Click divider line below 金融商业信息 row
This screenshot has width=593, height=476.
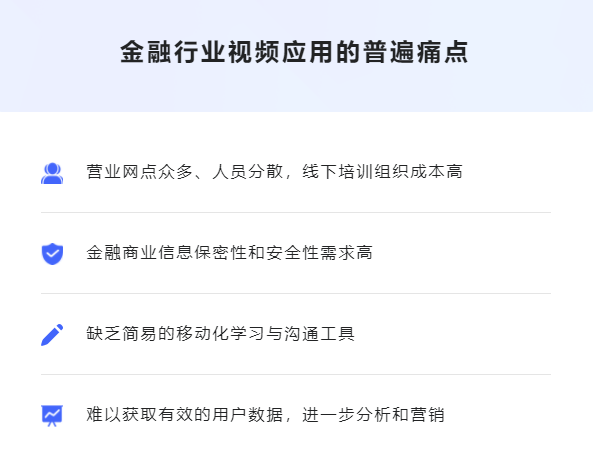pos(296,293)
